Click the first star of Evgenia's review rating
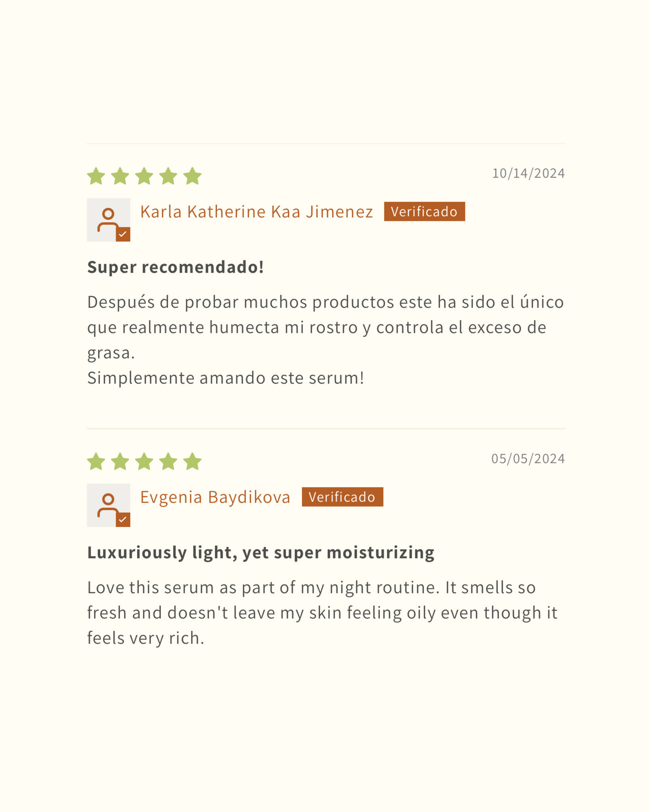The height and width of the screenshot is (812, 649). click(96, 462)
